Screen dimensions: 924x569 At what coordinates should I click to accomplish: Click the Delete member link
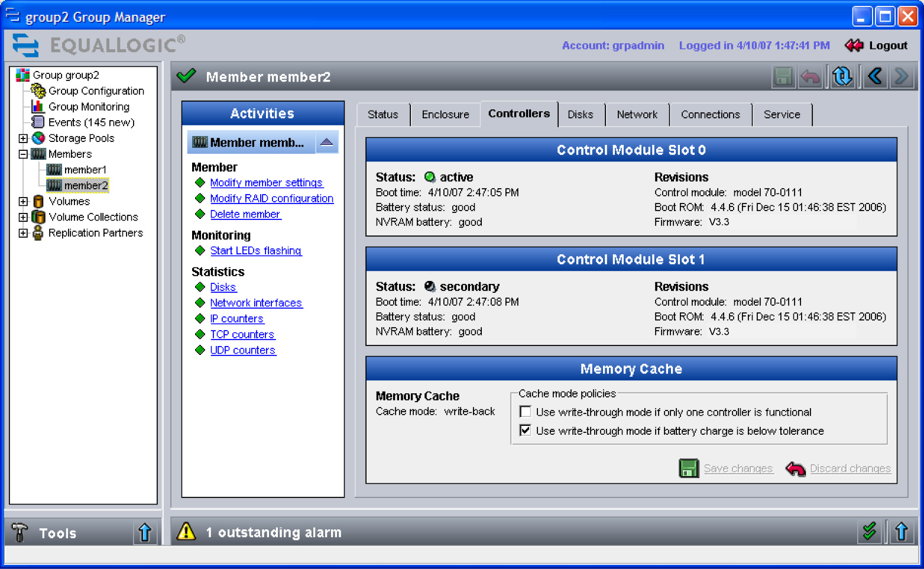[x=245, y=214]
